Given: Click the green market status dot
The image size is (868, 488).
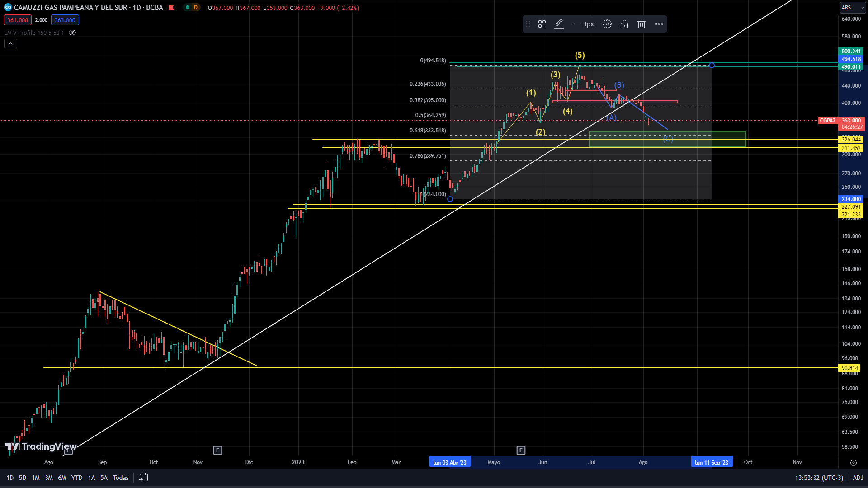Looking at the screenshot, I should pyautogui.click(x=188, y=8).
